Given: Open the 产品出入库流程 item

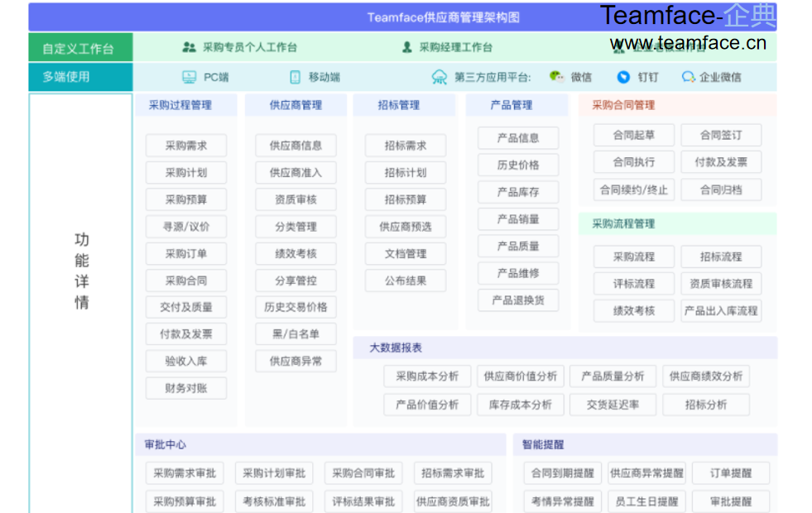Looking at the screenshot, I should coord(721,311).
